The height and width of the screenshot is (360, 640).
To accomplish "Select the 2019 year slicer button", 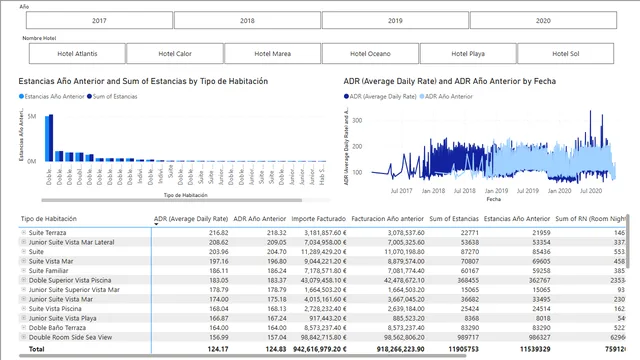I will (x=395, y=20).
